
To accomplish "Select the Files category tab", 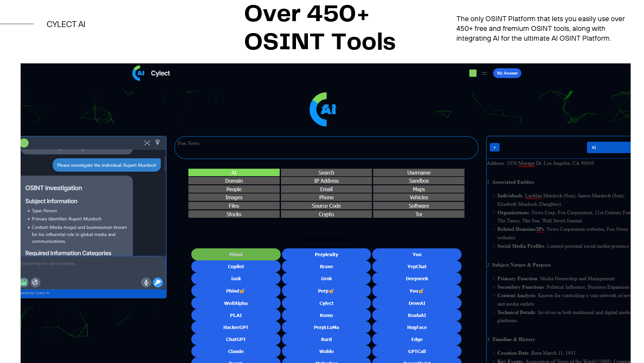I will (x=234, y=206).
